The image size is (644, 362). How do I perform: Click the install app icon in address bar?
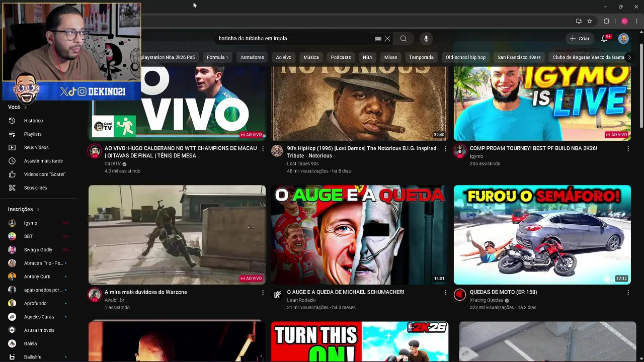click(579, 21)
